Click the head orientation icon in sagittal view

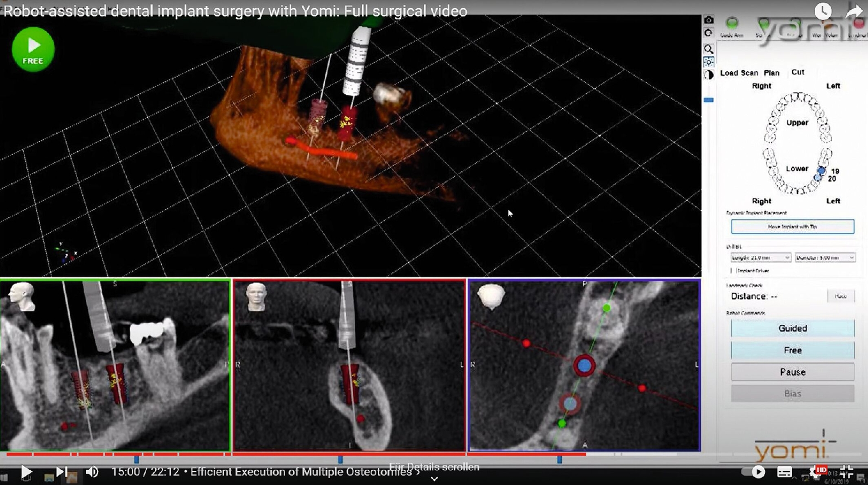tap(22, 296)
